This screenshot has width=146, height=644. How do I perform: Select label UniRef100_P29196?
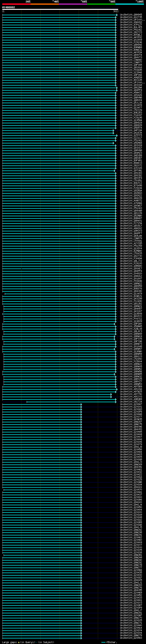pyautogui.click(x=131, y=42)
